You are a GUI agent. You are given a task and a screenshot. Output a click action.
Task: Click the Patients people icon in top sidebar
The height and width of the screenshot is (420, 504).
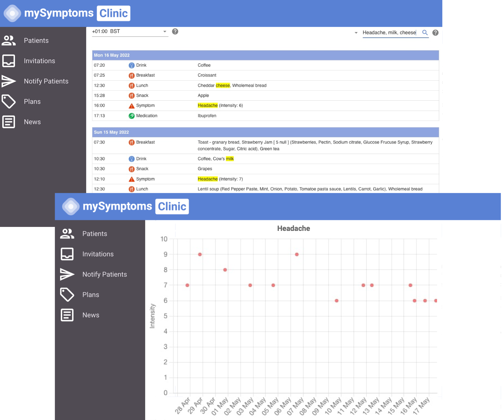(x=9, y=41)
